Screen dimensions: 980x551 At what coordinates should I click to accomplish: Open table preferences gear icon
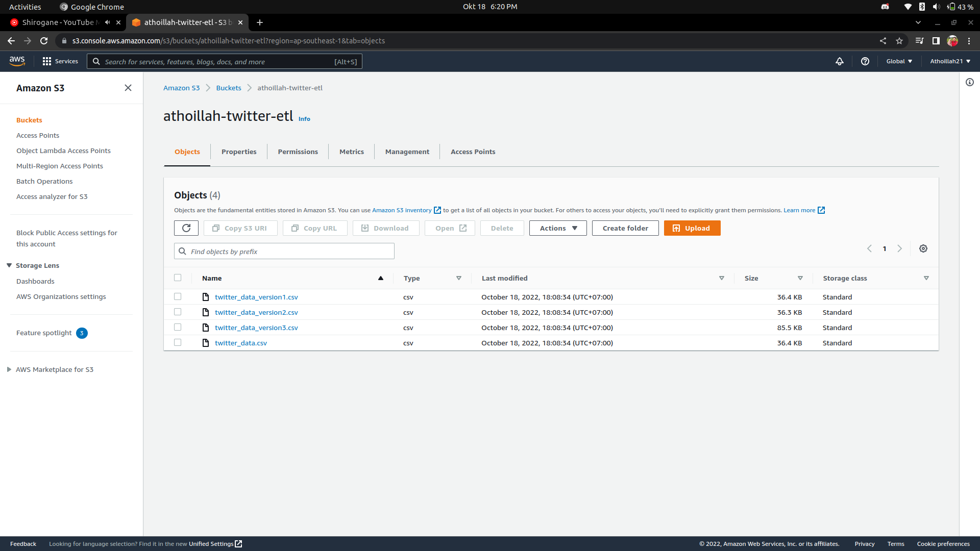click(x=923, y=248)
